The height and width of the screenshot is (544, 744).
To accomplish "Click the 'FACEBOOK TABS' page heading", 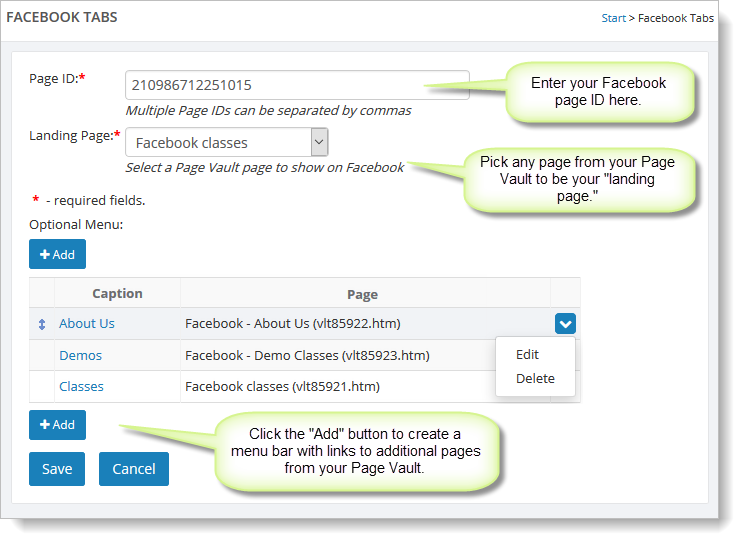I will pyautogui.click(x=62, y=17).
